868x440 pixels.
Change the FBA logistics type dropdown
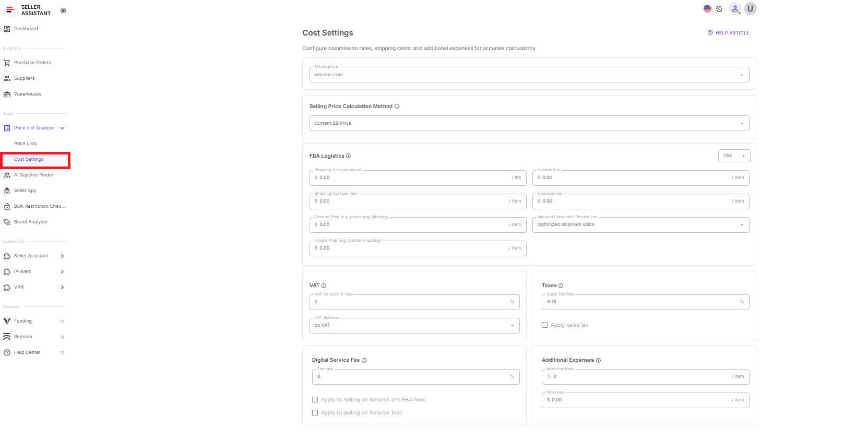click(x=734, y=156)
